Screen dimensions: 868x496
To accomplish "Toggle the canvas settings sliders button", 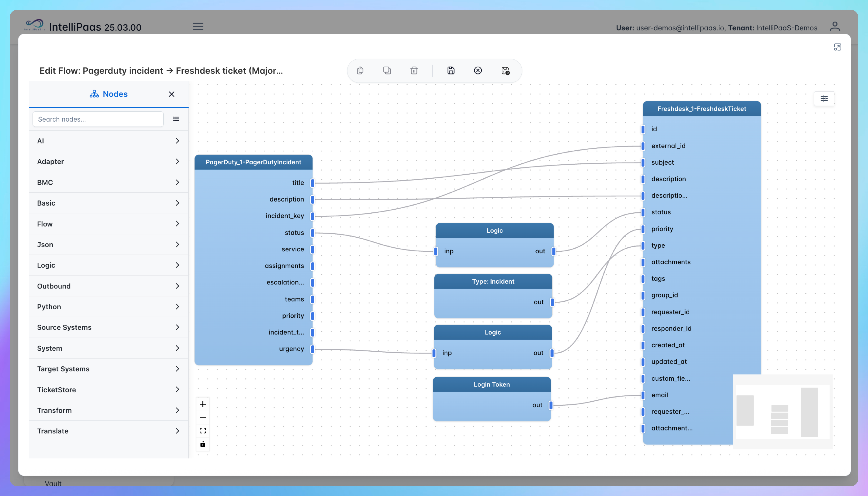I will tap(824, 98).
